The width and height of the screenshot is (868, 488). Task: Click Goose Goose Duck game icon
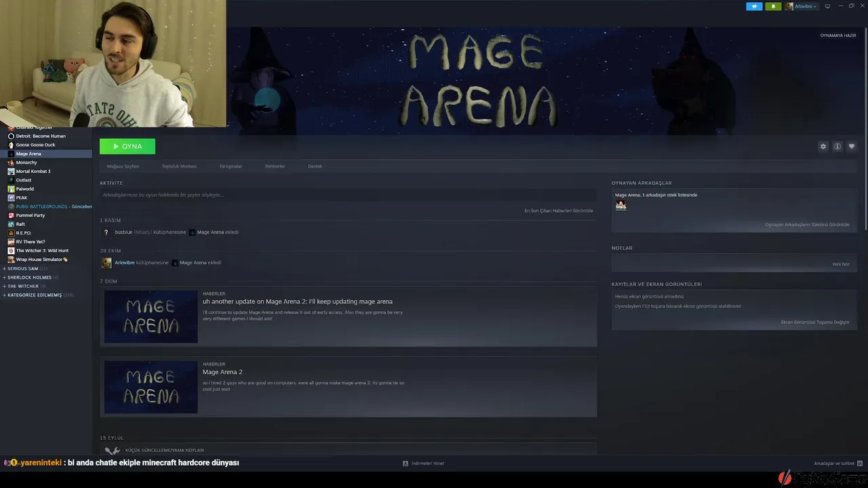[x=11, y=145]
